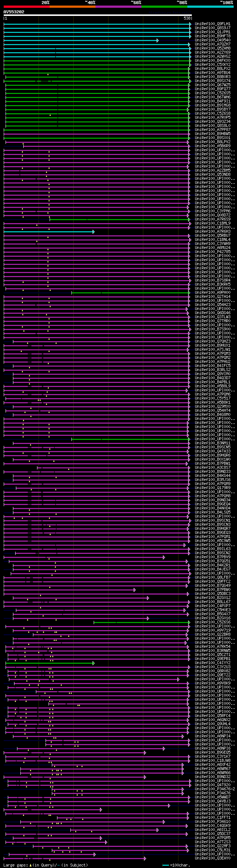Click UniRef100_B9HBW5
This screenshot has width=237, height=868.
[x=213, y=134]
